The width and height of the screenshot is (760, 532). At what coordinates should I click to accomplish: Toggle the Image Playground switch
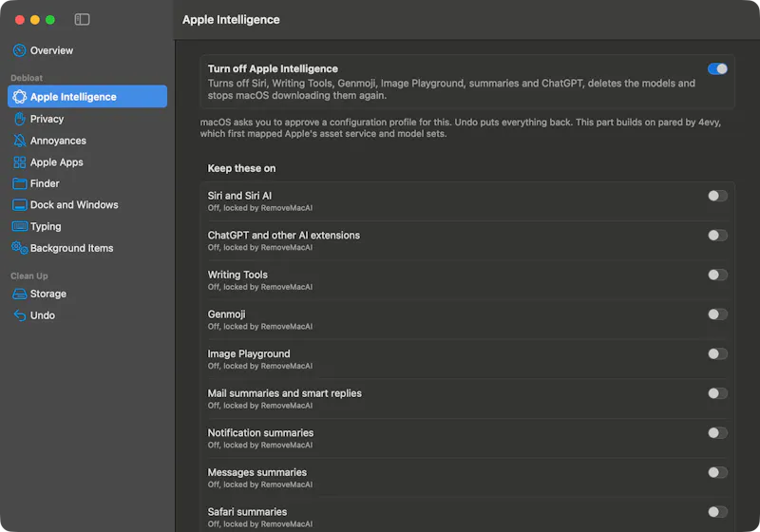click(x=717, y=353)
